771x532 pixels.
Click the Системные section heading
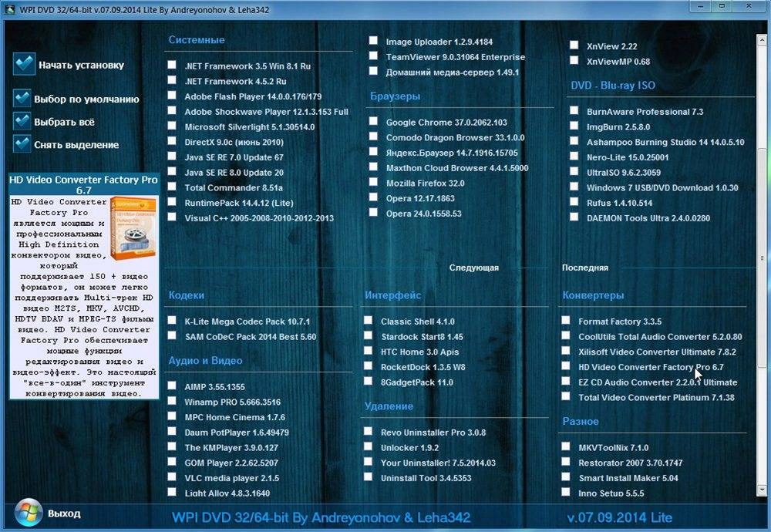(x=197, y=40)
